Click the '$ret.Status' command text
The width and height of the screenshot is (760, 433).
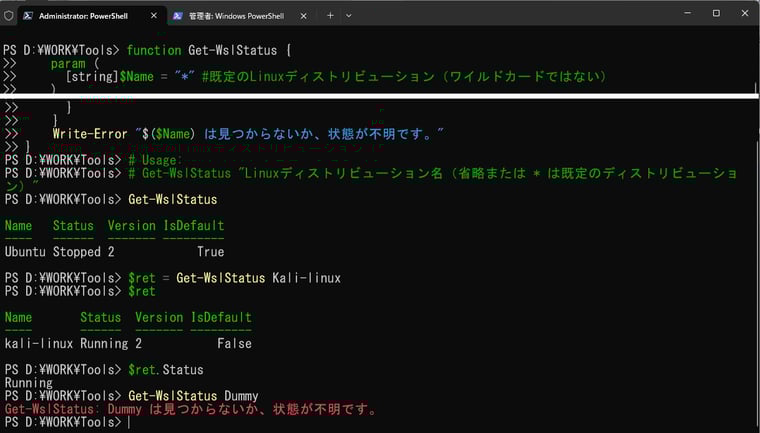(166, 369)
